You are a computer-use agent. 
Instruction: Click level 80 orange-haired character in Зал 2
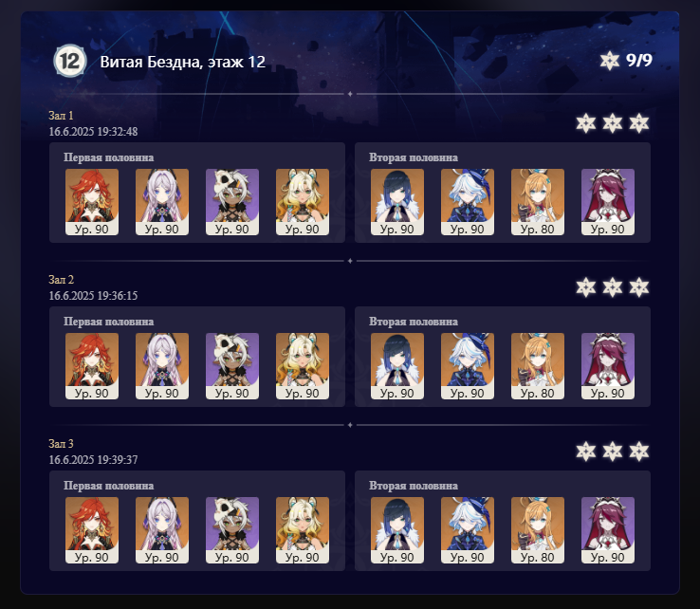(x=538, y=366)
